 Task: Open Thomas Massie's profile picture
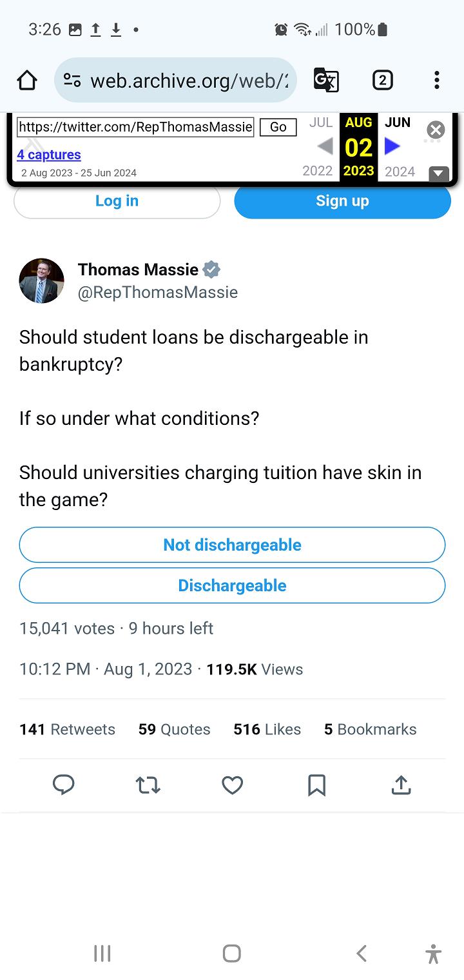[x=42, y=280]
